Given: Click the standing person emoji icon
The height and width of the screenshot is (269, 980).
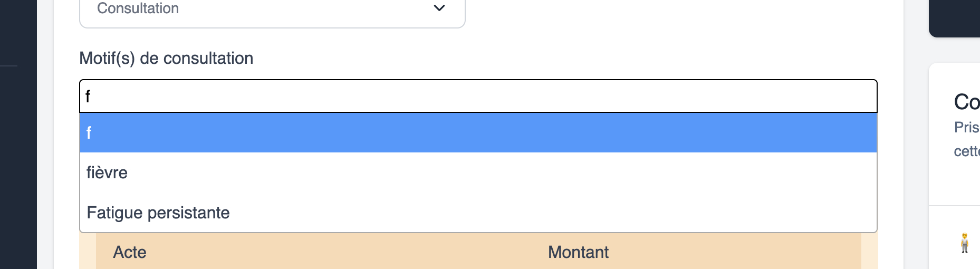Looking at the screenshot, I should 965,243.
